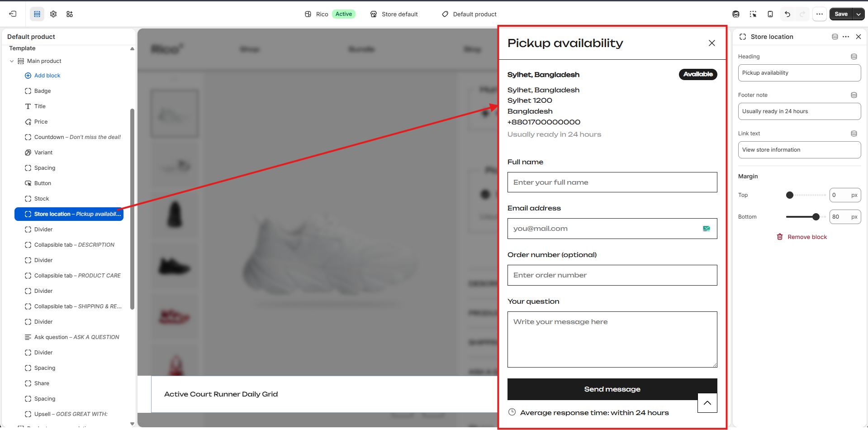This screenshot has height=430, width=868.
Task: Collapse the Main product section
Action: click(12, 61)
